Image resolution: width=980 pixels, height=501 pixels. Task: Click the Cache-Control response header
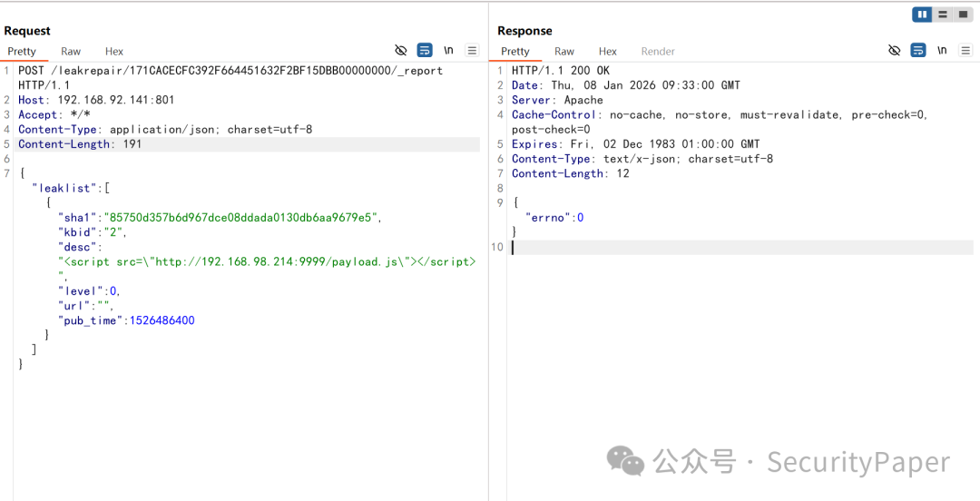720,122
